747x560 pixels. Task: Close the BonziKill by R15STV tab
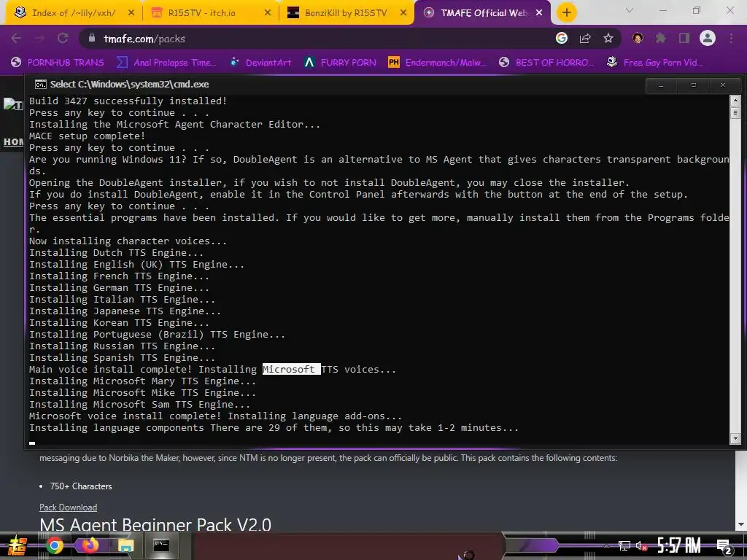pyautogui.click(x=403, y=13)
